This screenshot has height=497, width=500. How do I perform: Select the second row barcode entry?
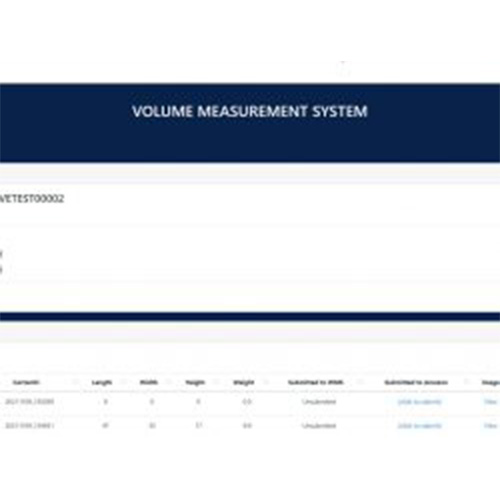29,426
